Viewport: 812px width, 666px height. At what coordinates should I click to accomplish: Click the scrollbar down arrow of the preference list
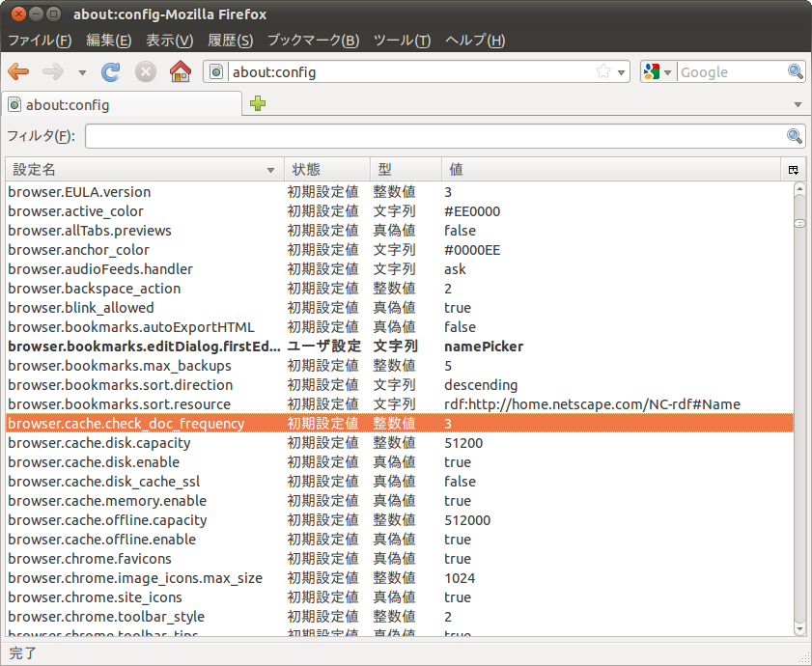pos(799,629)
